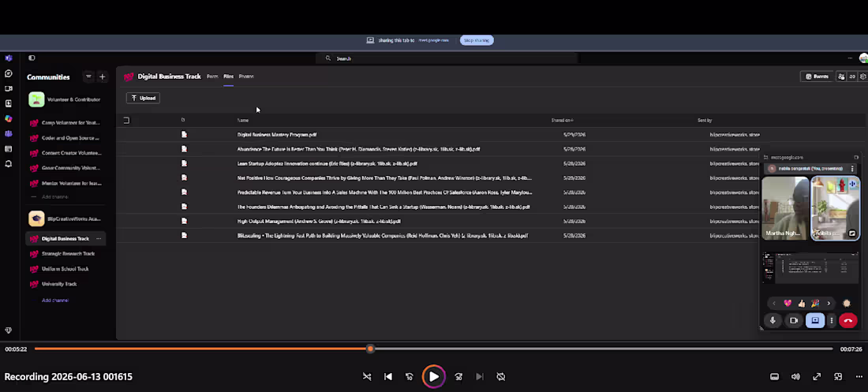Collapse the navigation pane icon
The image size is (868, 392).
click(x=32, y=58)
